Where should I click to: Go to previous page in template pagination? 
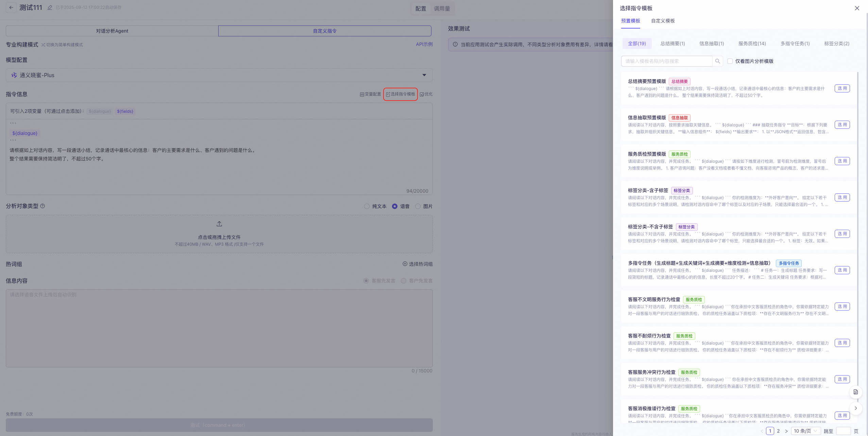click(x=762, y=431)
